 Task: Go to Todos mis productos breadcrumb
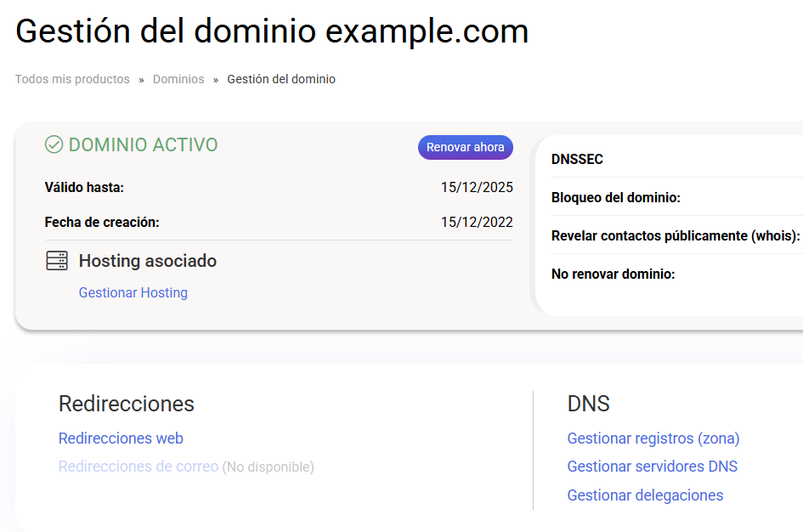pos(72,79)
